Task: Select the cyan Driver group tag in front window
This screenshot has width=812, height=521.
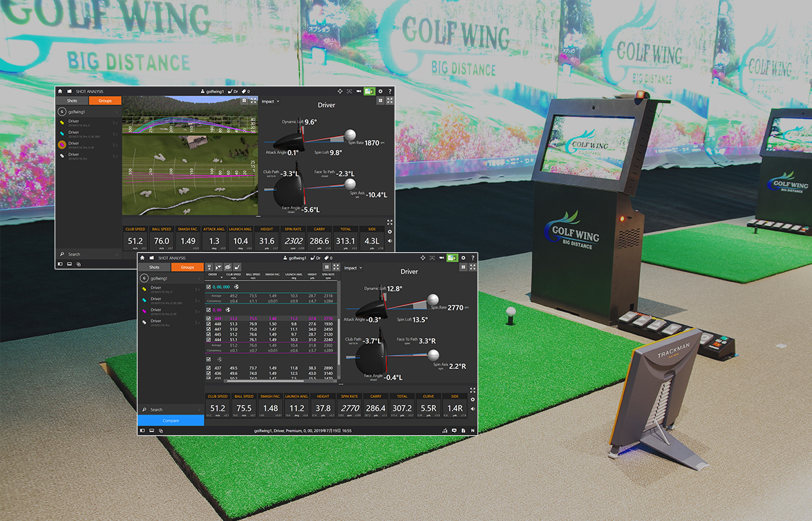Action: (x=144, y=300)
